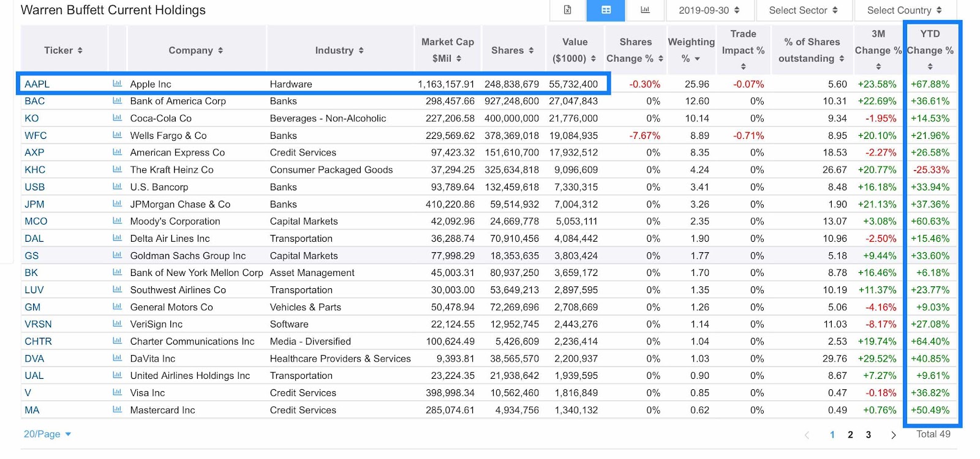This screenshot has height=459, width=980.
Task: Open the chart icon for Mastercard Inc
Action: [117, 409]
